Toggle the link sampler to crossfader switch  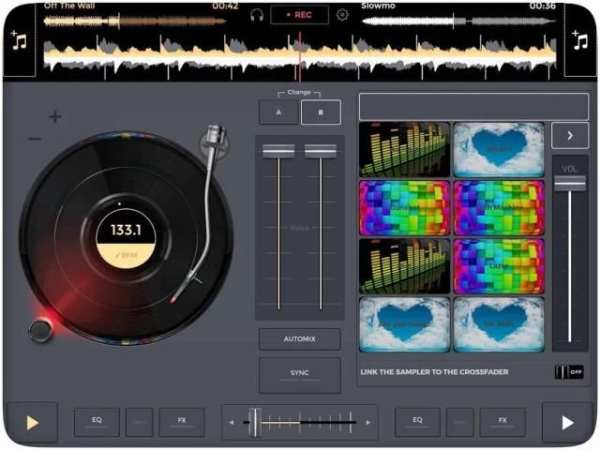click(x=569, y=372)
